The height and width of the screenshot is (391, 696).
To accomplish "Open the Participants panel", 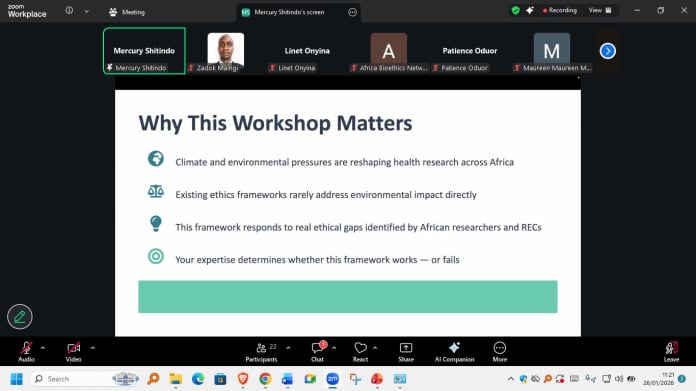I will pyautogui.click(x=261, y=352).
